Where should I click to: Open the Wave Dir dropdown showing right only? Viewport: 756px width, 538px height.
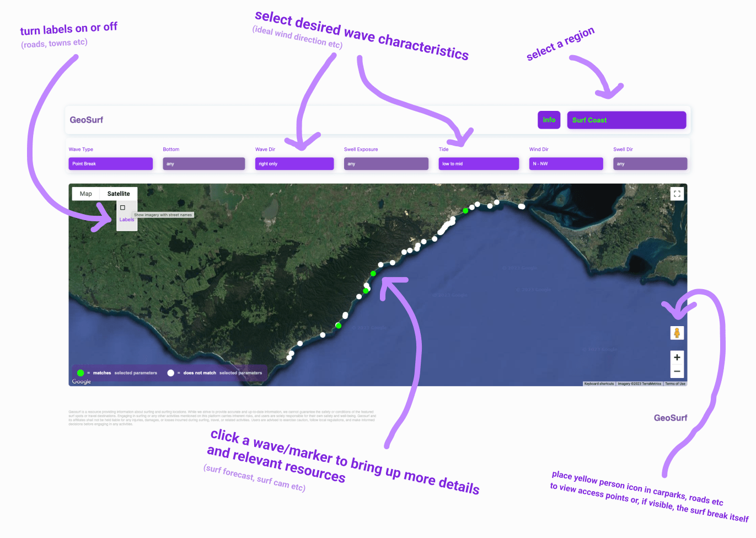[294, 164]
